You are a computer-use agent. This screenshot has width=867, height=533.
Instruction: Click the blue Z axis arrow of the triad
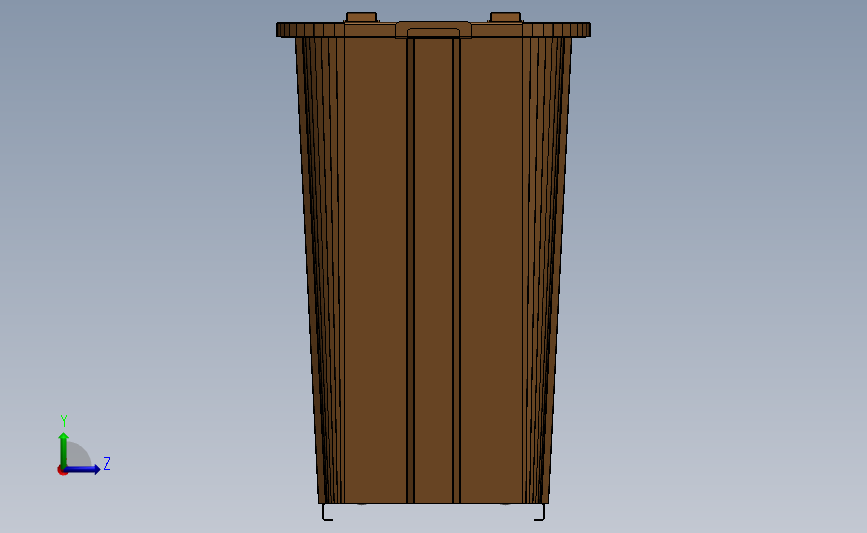[82, 469]
